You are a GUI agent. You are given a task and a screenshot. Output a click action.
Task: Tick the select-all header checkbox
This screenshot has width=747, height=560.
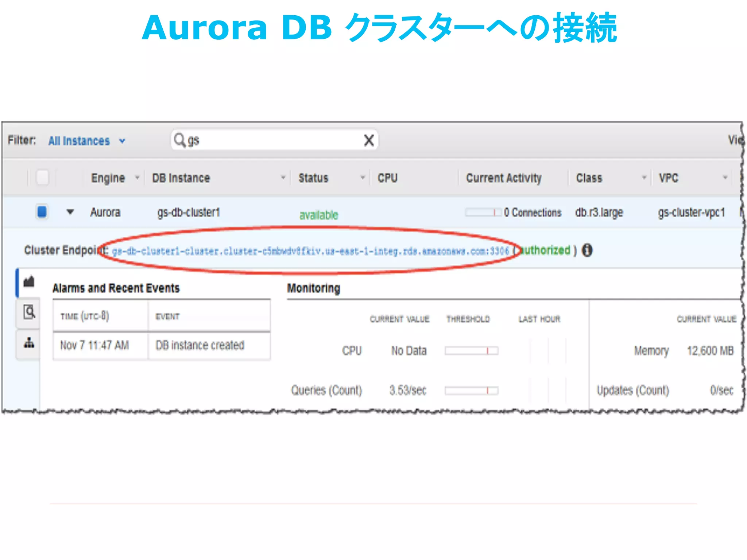[x=43, y=178]
